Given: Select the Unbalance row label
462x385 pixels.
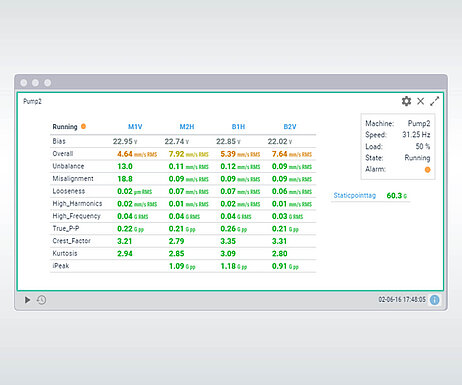Looking at the screenshot, I should pos(68,166).
